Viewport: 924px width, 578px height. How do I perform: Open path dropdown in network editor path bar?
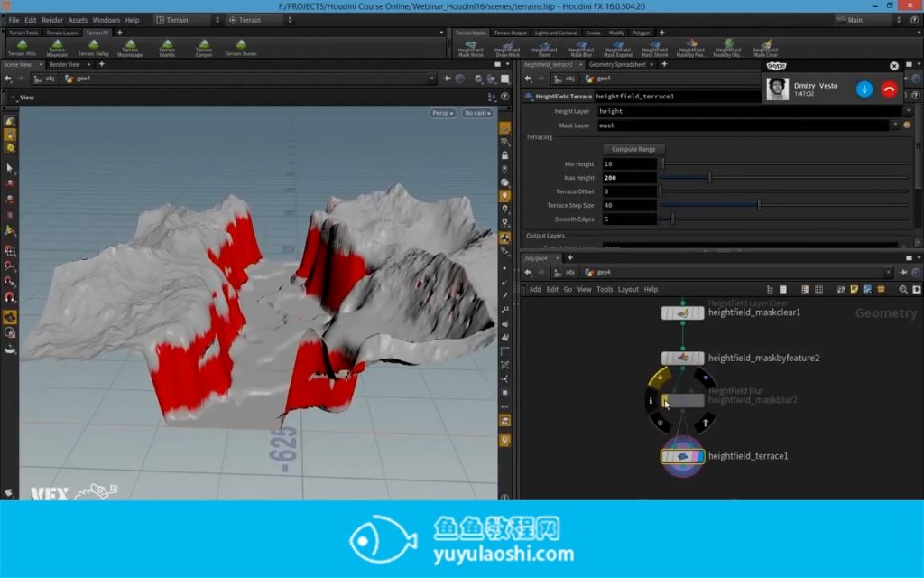pyautogui.click(x=888, y=273)
